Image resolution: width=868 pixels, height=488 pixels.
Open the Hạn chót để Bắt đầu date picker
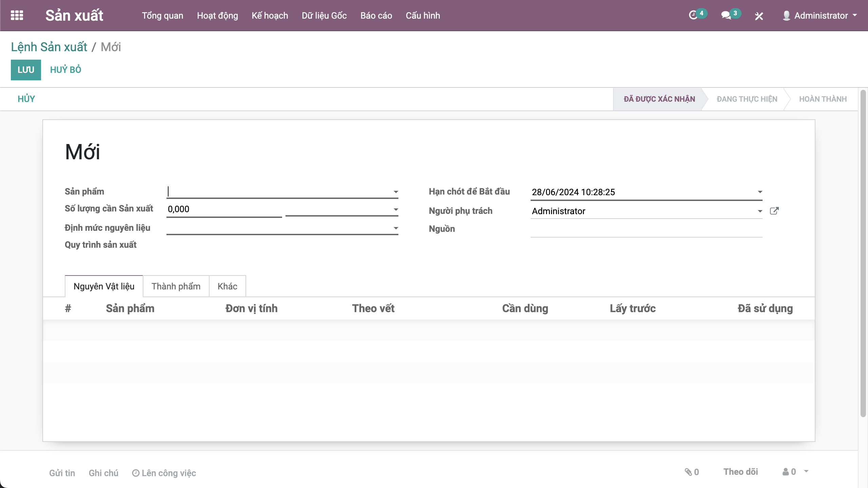click(x=760, y=192)
